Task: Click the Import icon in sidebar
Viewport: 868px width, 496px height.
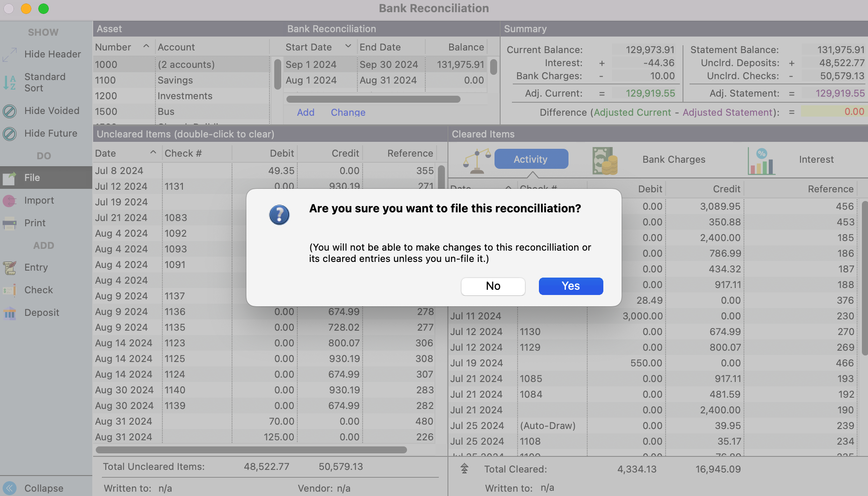Action: (x=10, y=201)
